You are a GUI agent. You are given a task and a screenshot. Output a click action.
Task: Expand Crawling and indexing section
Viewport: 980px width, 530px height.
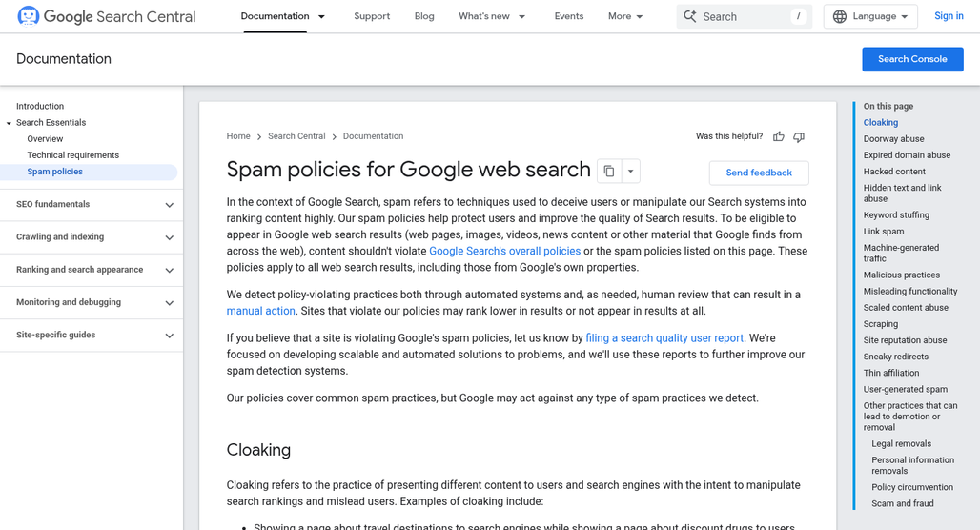[x=92, y=236]
